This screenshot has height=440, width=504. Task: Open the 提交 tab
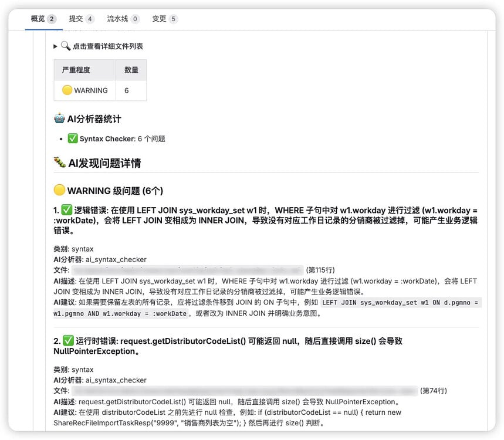[x=76, y=19]
